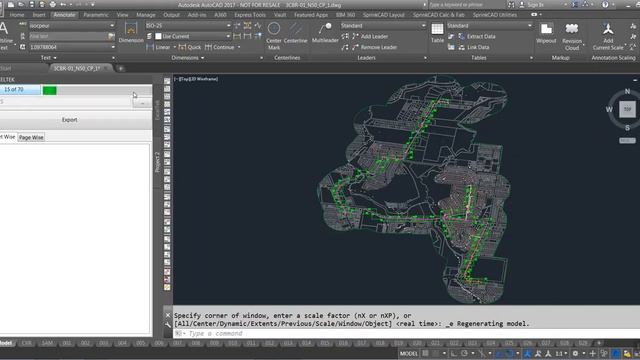Open the Dimension tool

pyautogui.click(x=131, y=33)
